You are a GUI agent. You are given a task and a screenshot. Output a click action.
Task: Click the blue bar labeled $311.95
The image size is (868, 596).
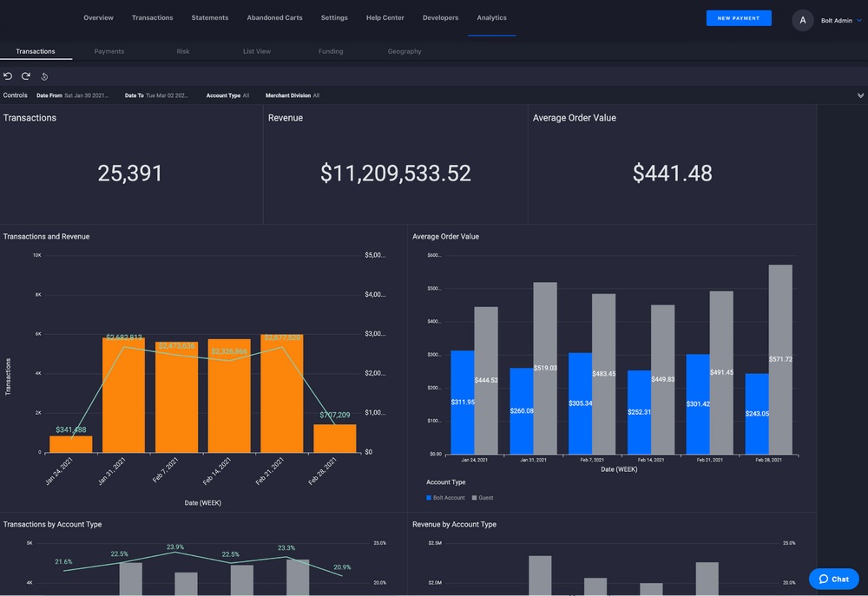coord(463,403)
